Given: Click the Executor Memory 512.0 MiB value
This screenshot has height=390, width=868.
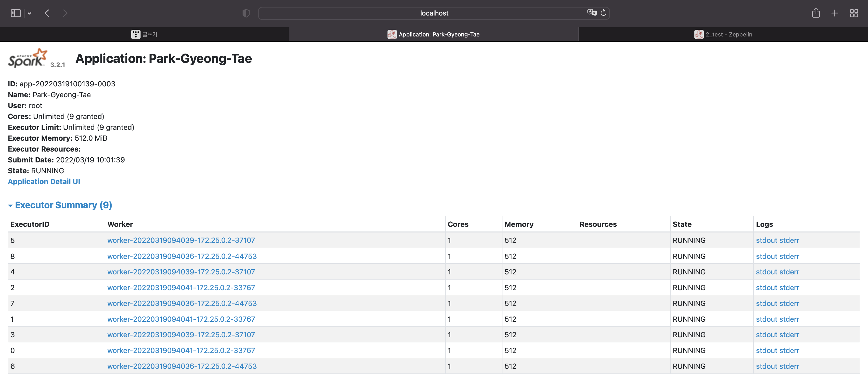Looking at the screenshot, I should 91,138.
